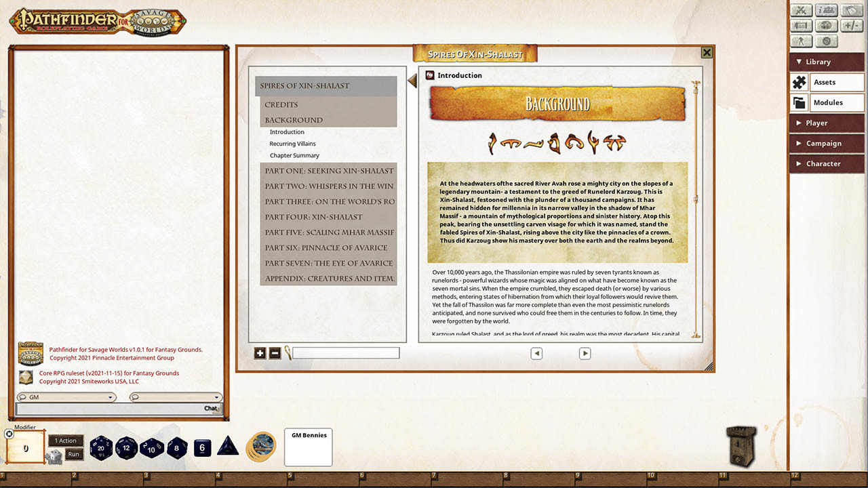Open the Combat Tracker icon
This screenshot has width=868, height=488.
click(802, 10)
